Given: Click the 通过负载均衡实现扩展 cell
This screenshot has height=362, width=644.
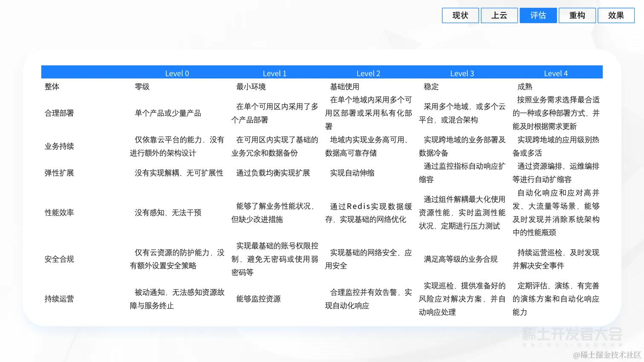Looking at the screenshot, I should pos(273,173).
